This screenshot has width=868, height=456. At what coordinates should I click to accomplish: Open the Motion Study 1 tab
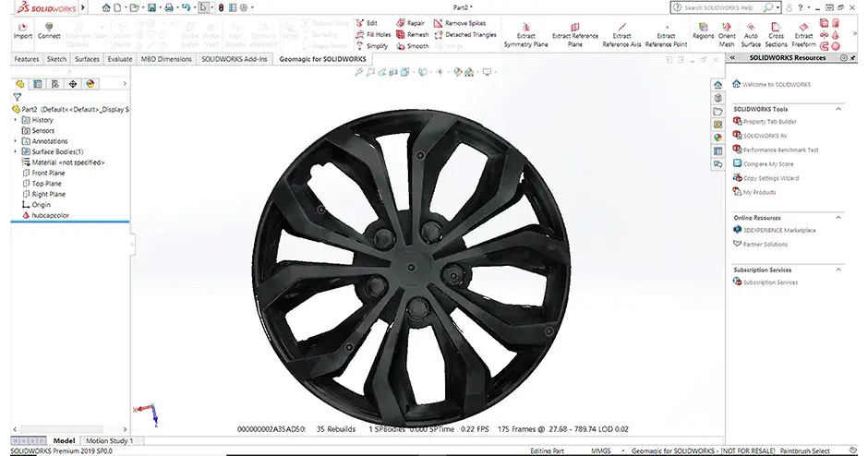tap(109, 441)
